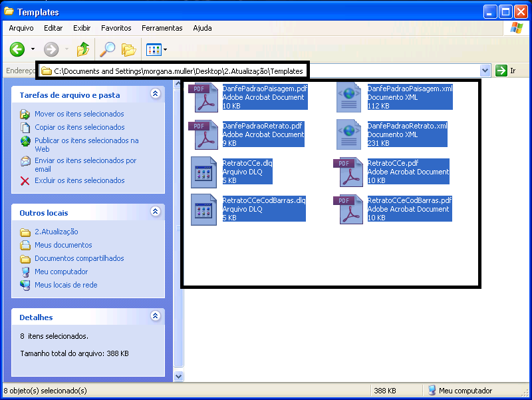Open the Back button history arrow
This screenshot has height=400, width=532.
click(33, 49)
